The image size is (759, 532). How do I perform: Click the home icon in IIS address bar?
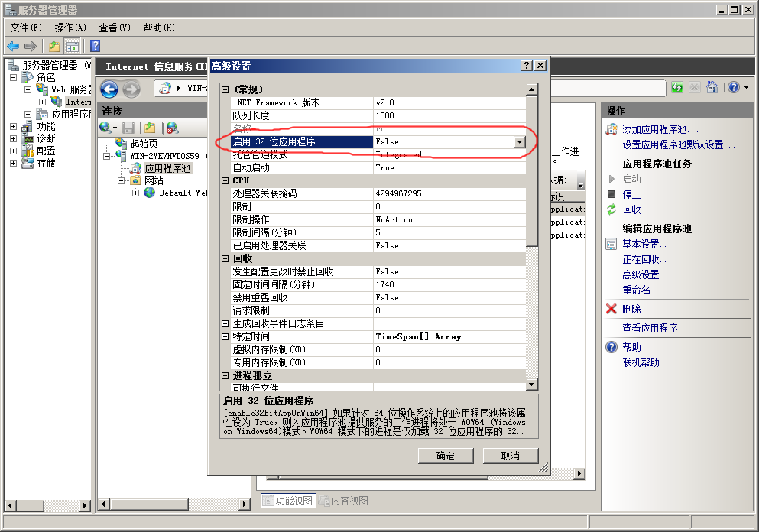[712, 87]
